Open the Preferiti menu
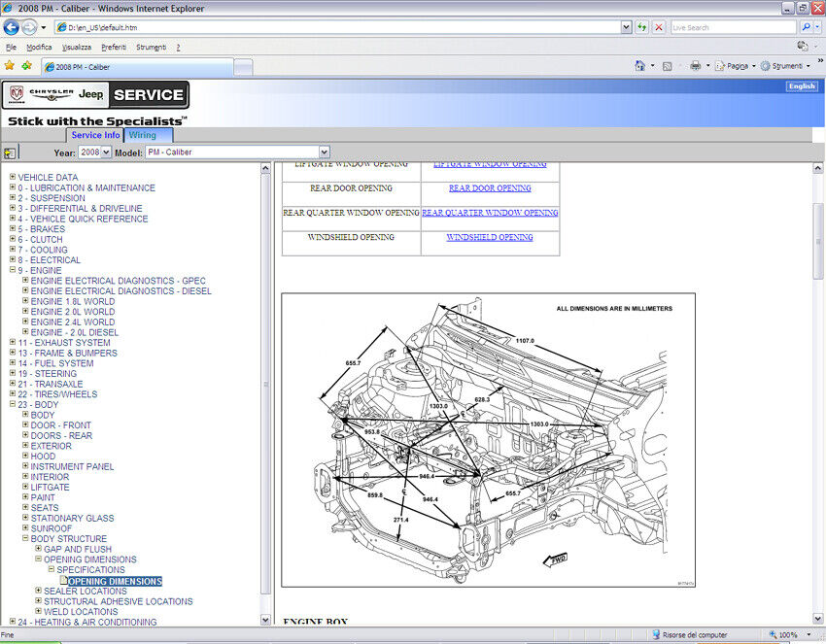The image size is (826, 644). click(114, 47)
